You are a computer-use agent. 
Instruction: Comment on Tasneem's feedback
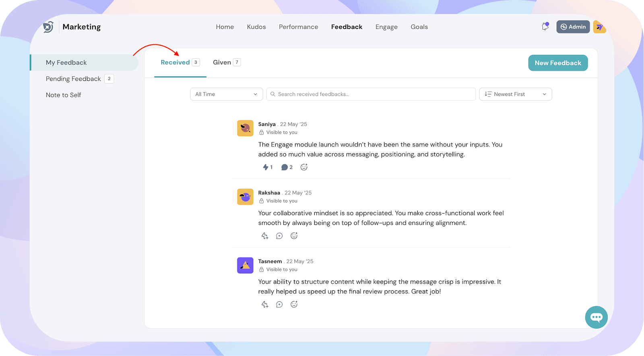(279, 305)
